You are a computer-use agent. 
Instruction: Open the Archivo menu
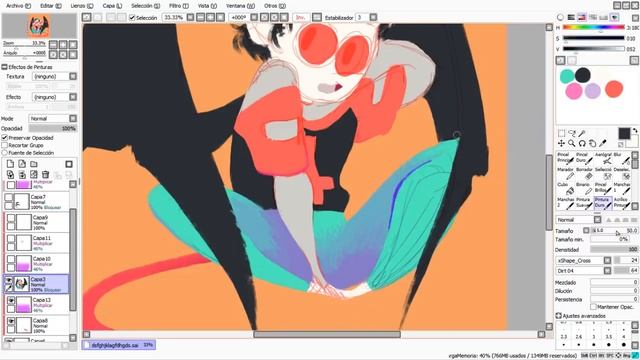point(18,6)
